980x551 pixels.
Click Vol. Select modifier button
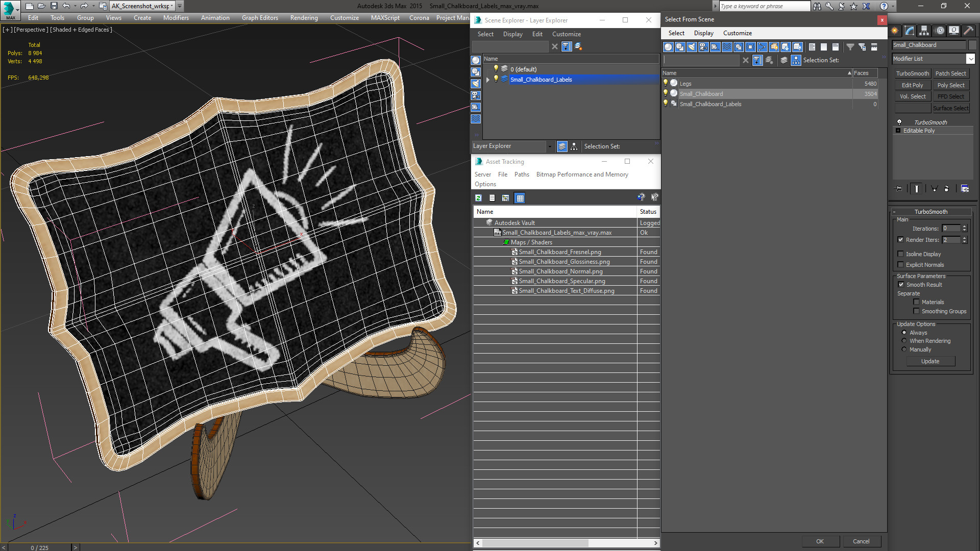coord(912,96)
